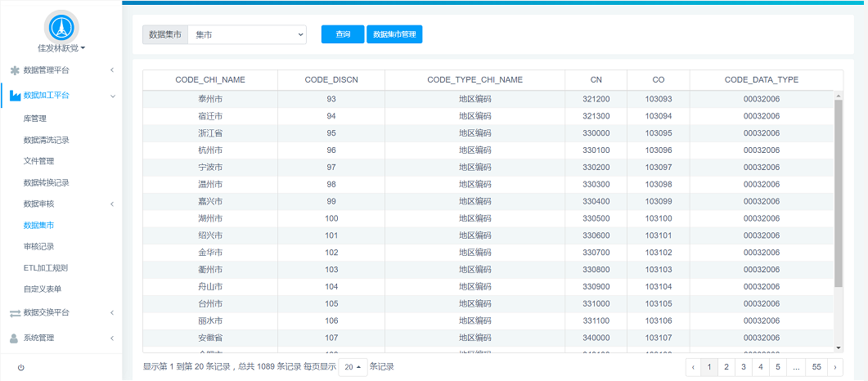Click the 查询 search button

pos(343,34)
